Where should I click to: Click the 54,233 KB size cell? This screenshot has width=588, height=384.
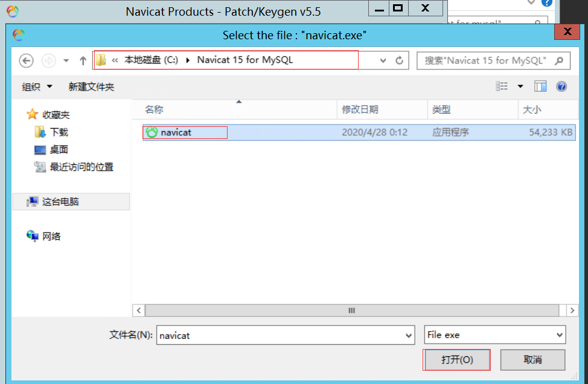(x=551, y=132)
